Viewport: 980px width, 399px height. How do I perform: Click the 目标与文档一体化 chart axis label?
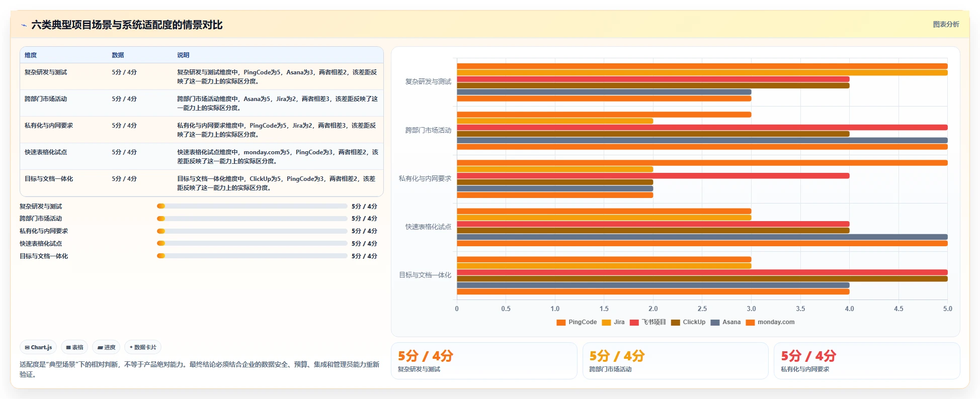click(425, 275)
